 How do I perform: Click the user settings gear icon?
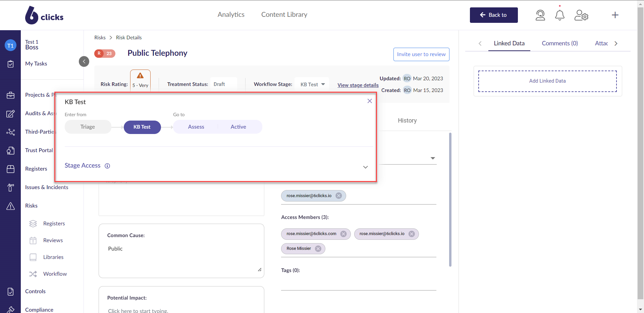581,15
